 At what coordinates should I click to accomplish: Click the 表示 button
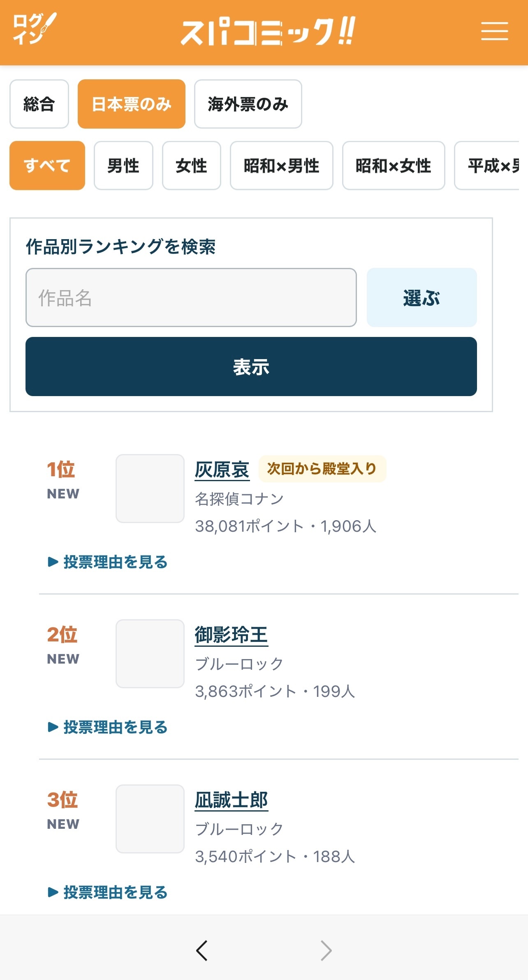[x=251, y=367]
